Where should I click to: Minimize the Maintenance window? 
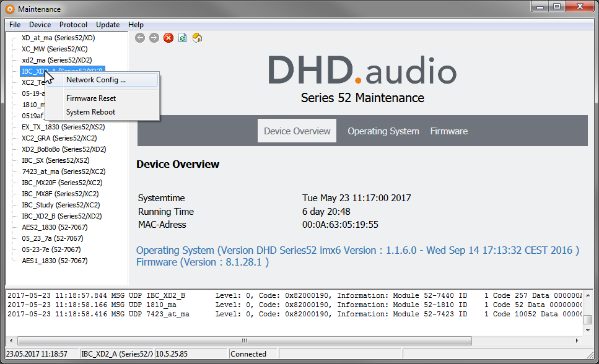(540, 7)
